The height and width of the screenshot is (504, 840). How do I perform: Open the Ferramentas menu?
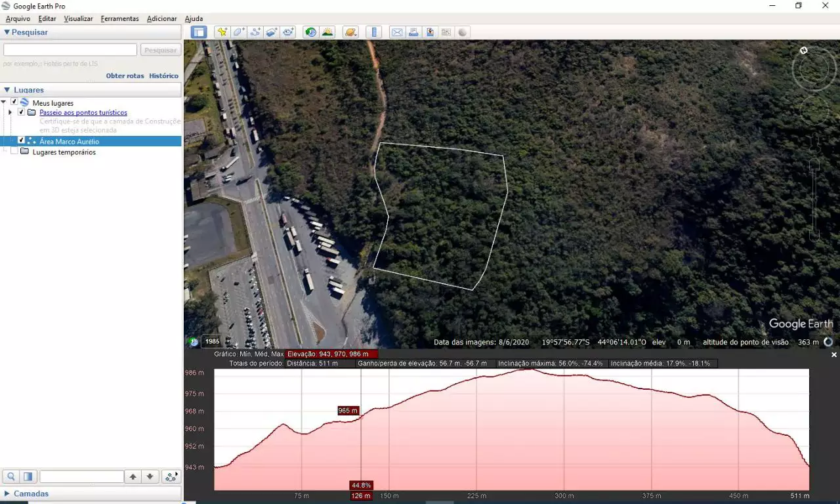pyautogui.click(x=119, y=18)
